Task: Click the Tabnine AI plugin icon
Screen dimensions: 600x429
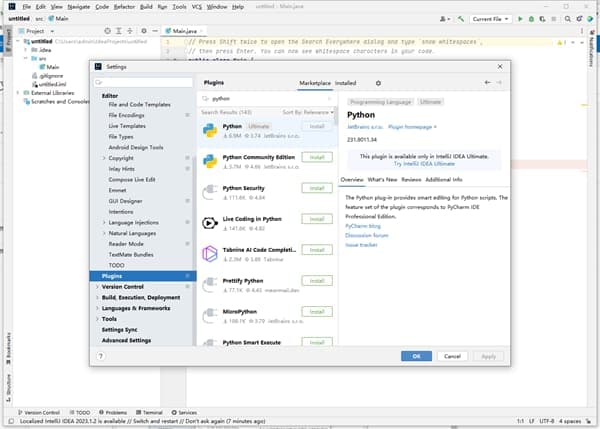Action: point(211,254)
